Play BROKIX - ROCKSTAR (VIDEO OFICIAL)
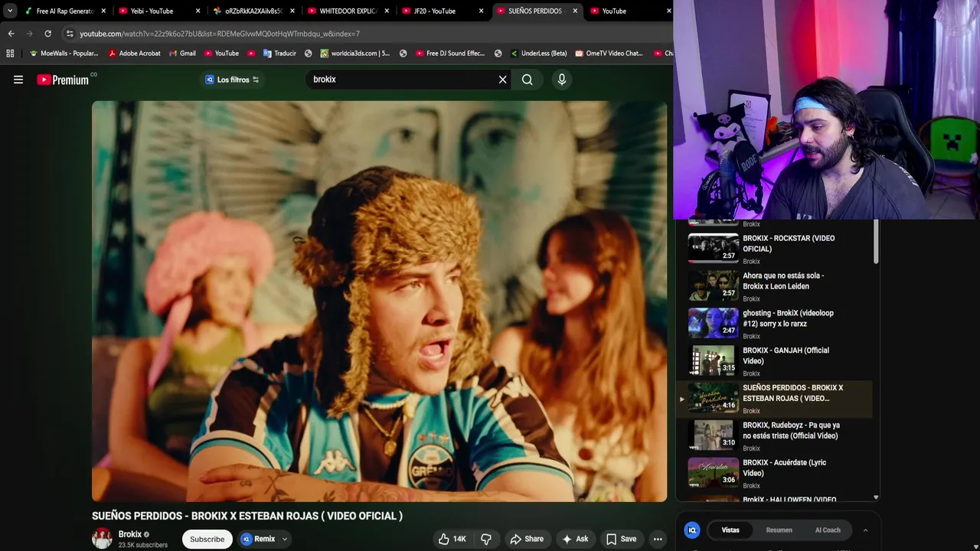The height and width of the screenshot is (551, 980). coord(779,249)
